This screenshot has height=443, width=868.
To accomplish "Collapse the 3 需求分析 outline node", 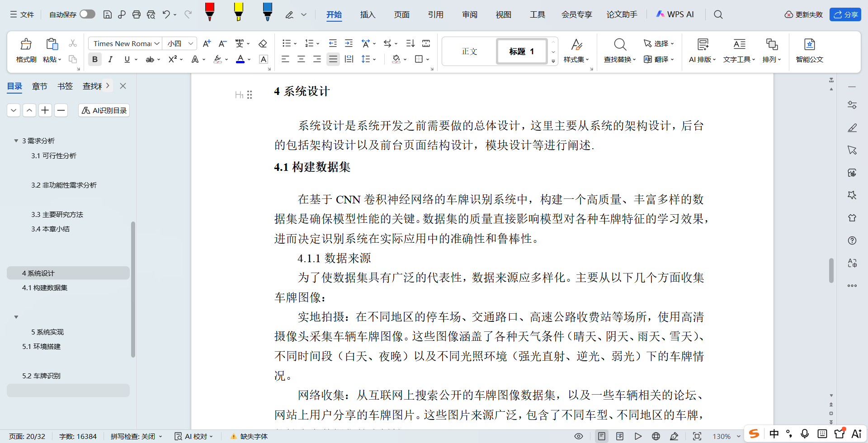I will (x=16, y=141).
